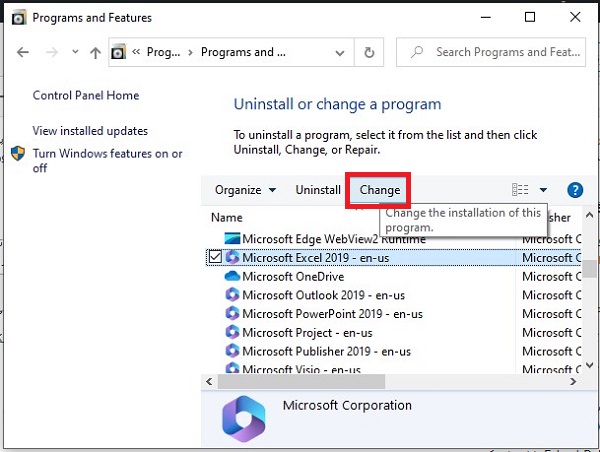Click the Search Programs and Features box

(491, 52)
